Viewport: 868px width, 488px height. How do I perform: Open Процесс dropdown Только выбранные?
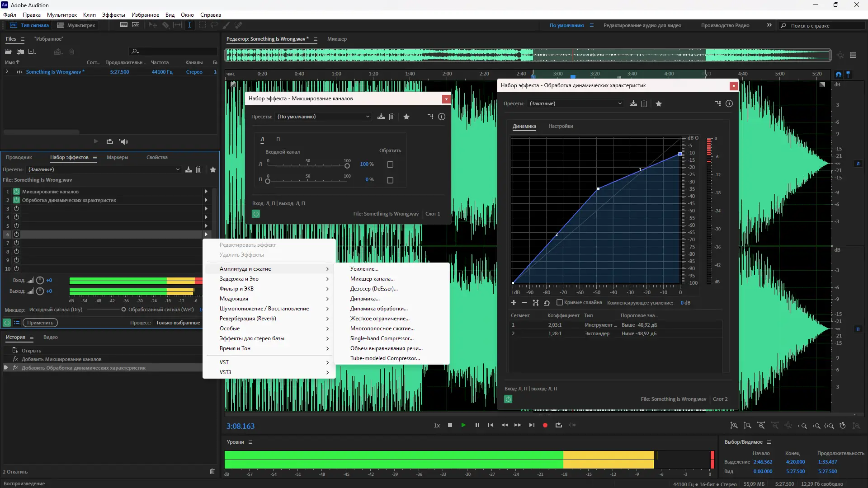pos(178,323)
